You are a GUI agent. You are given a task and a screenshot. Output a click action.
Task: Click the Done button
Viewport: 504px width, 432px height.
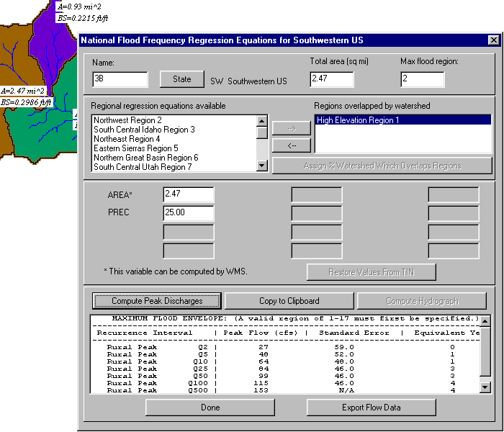point(210,408)
